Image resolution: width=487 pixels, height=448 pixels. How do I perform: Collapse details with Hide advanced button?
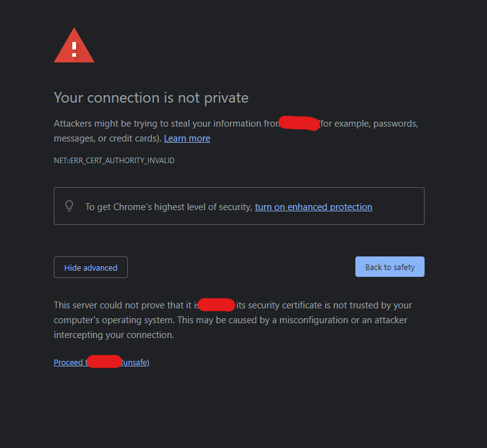(91, 268)
